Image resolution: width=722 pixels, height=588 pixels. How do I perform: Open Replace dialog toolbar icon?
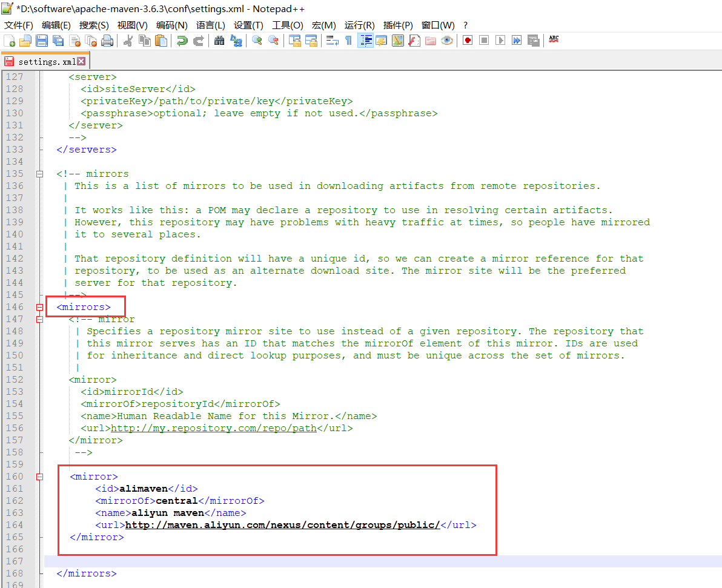[x=236, y=41]
